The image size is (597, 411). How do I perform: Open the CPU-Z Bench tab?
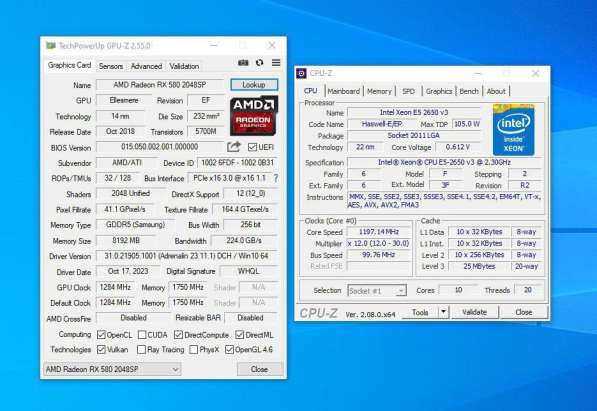click(469, 91)
